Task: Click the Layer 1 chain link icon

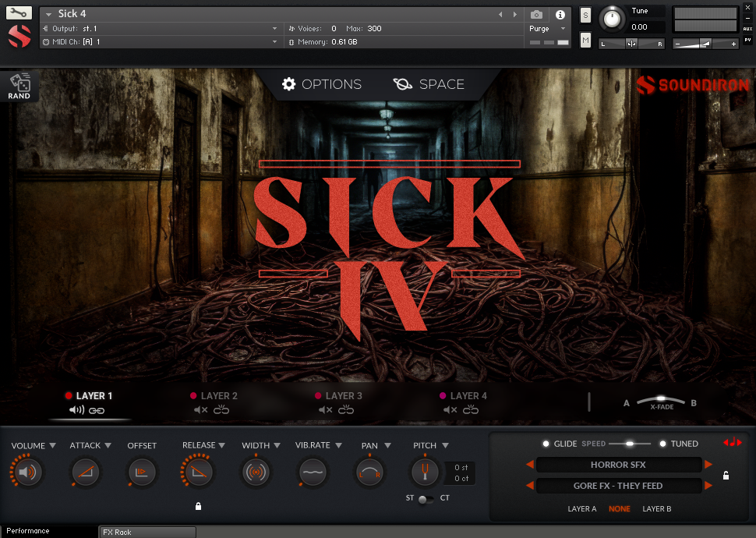Action: tap(97, 411)
